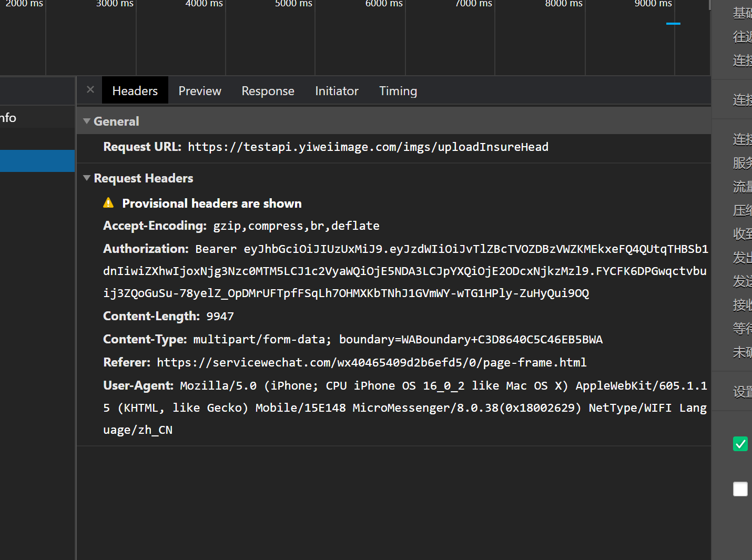Uncheck the green checked checkbox
Image resolution: width=752 pixels, height=560 pixels.
click(740, 444)
